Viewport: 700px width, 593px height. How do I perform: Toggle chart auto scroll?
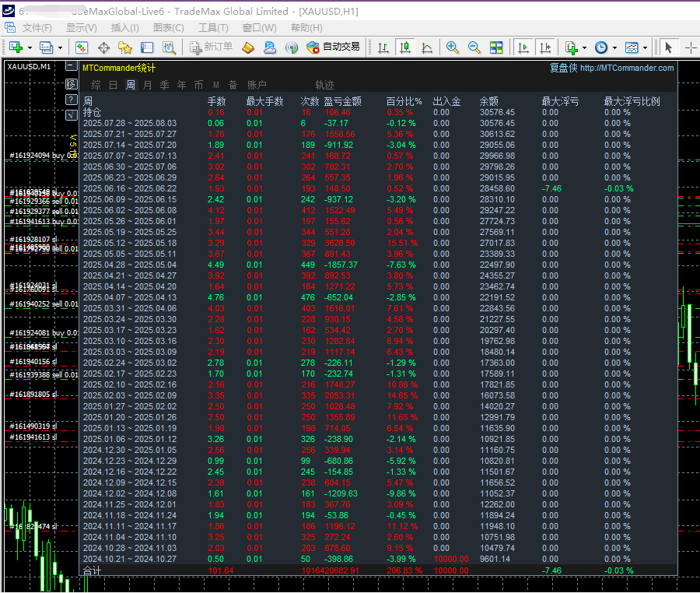523,47
